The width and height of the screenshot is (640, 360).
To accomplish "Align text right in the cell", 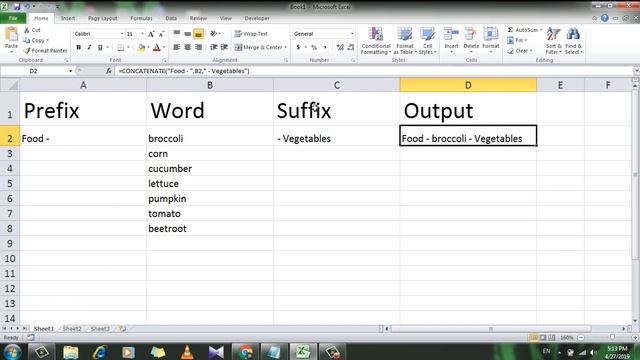I will click(199, 47).
